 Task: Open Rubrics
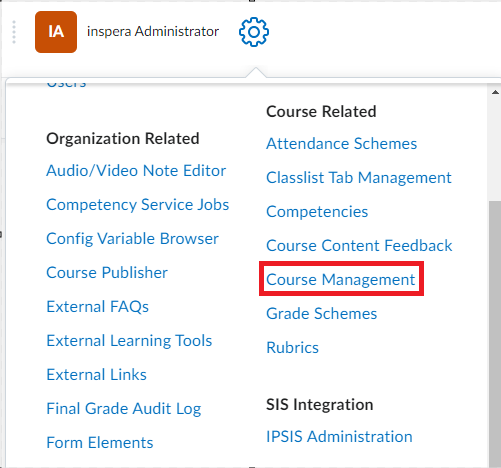(x=292, y=348)
